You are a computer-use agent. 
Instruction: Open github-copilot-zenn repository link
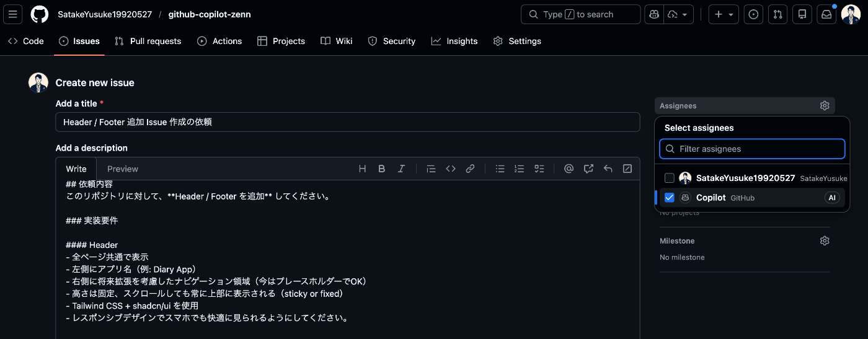pyautogui.click(x=210, y=14)
